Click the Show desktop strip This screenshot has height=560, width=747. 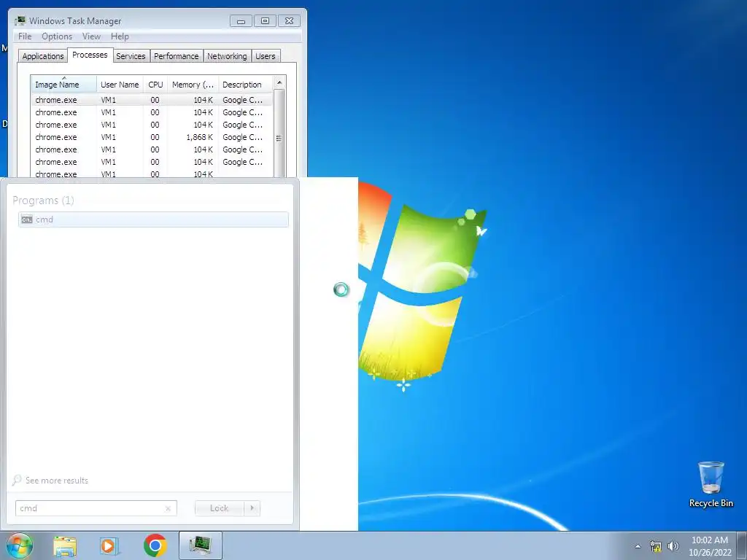click(742, 545)
